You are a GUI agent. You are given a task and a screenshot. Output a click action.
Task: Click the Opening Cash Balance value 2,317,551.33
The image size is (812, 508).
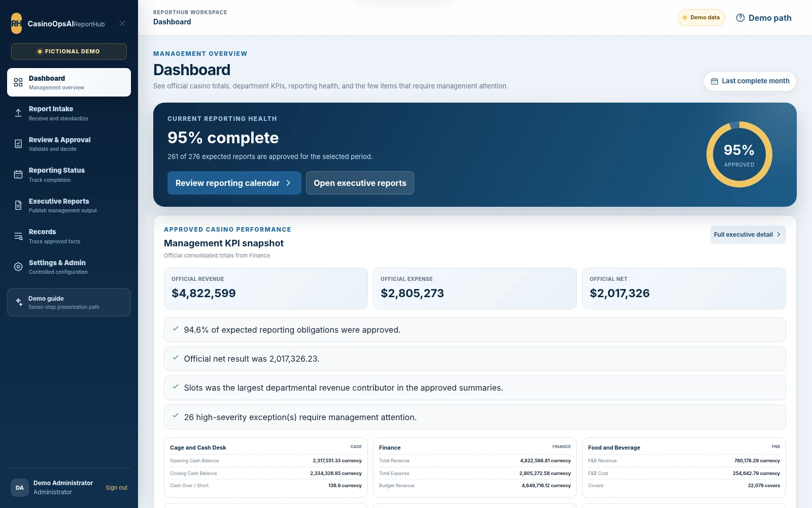tap(337, 461)
